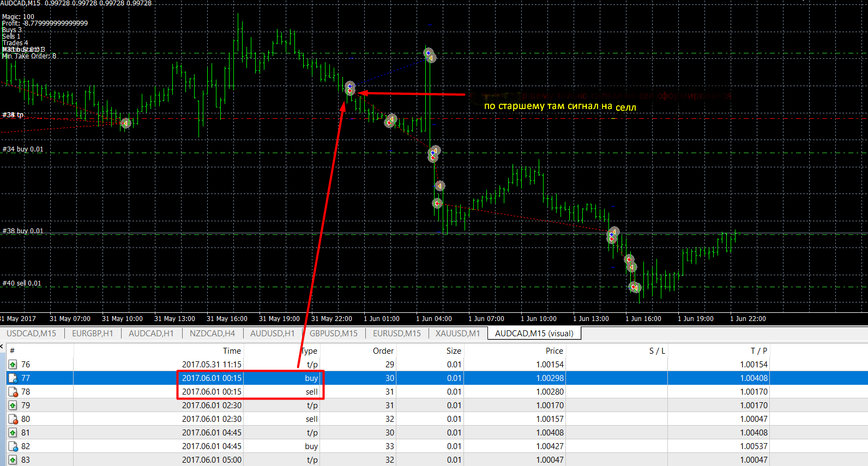The width and height of the screenshot is (868, 466).
Task: Switch to the GBPUSD,M15 chart tab
Action: pyautogui.click(x=333, y=334)
